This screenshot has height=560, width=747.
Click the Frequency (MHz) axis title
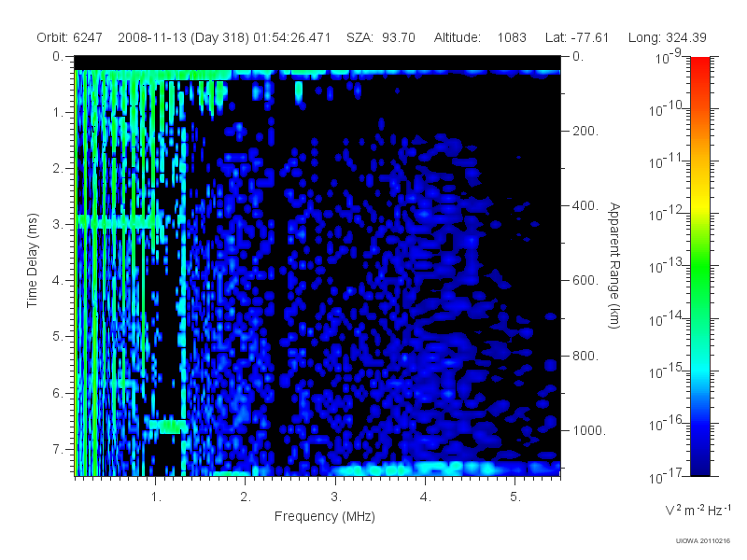tap(324, 516)
